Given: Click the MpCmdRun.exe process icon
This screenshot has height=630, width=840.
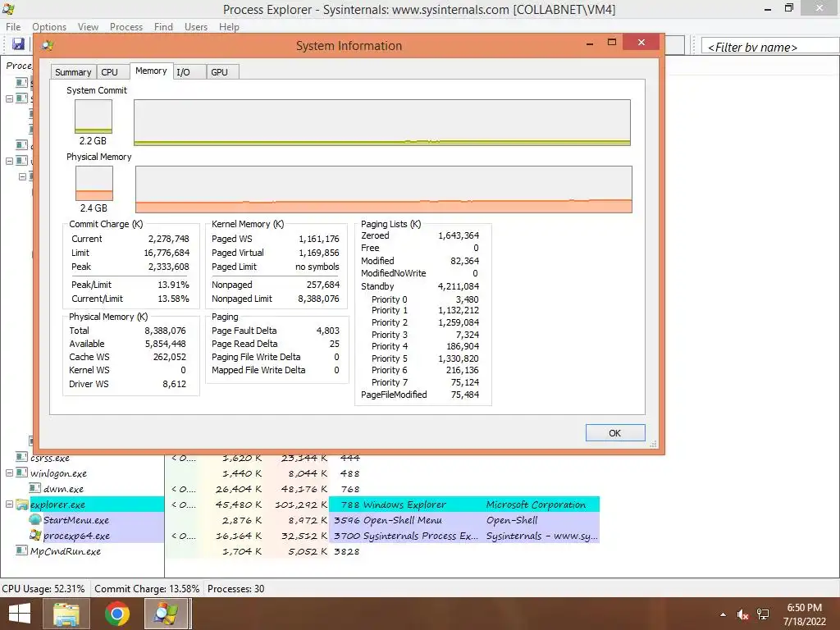Looking at the screenshot, I should tap(22, 550).
